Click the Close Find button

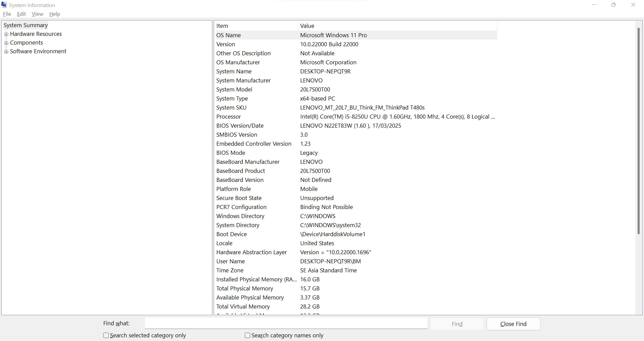point(513,324)
